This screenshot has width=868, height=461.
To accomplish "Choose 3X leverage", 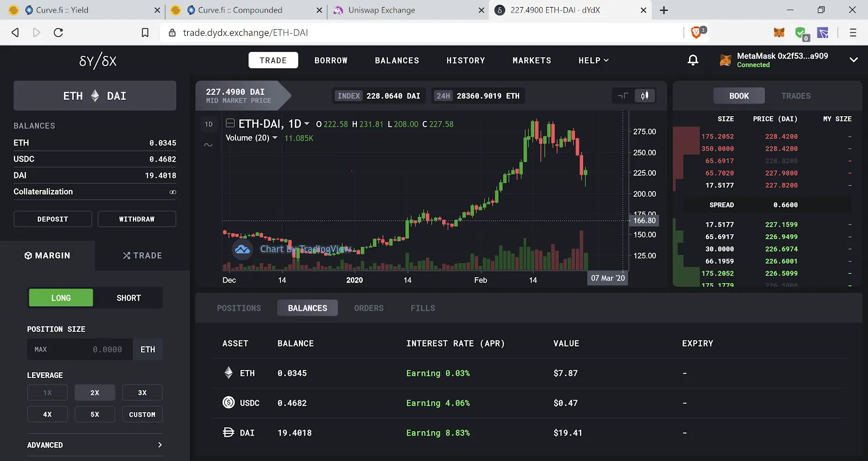I will point(142,393).
